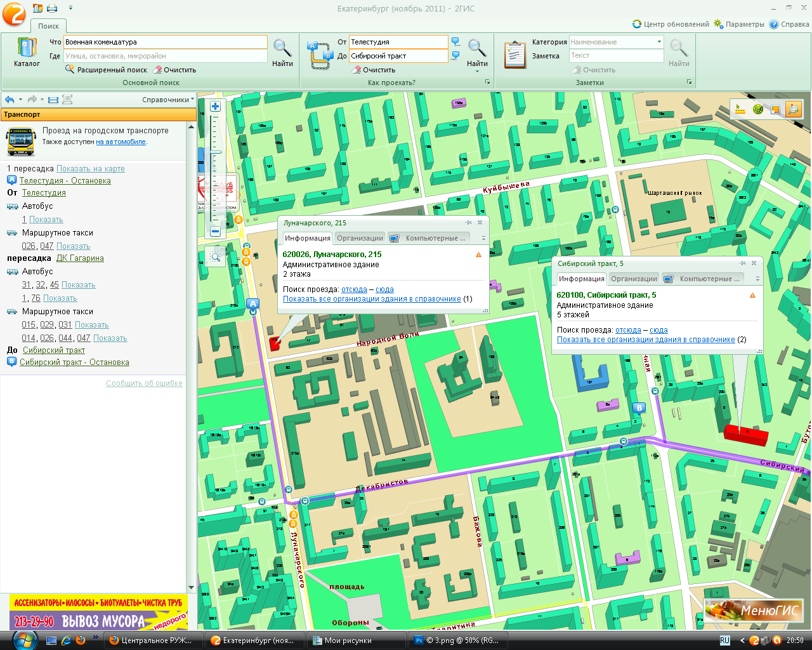Screen dimensions: 812x650
Task: Switch to Организации tab in Луначарского card
Action: point(360,238)
